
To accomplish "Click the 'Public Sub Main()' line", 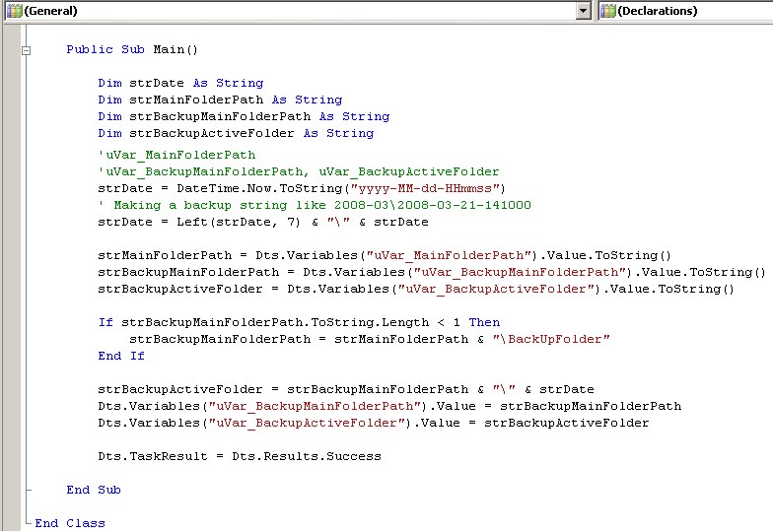I will pos(132,49).
